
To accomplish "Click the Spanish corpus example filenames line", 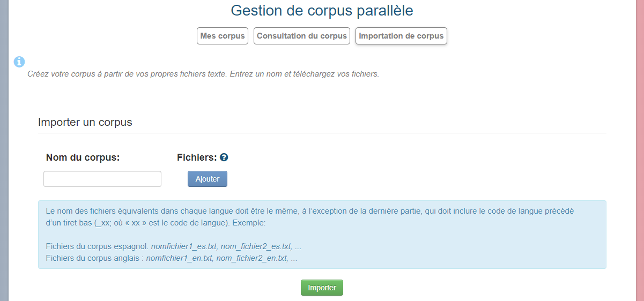I will pyautogui.click(x=174, y=246).
